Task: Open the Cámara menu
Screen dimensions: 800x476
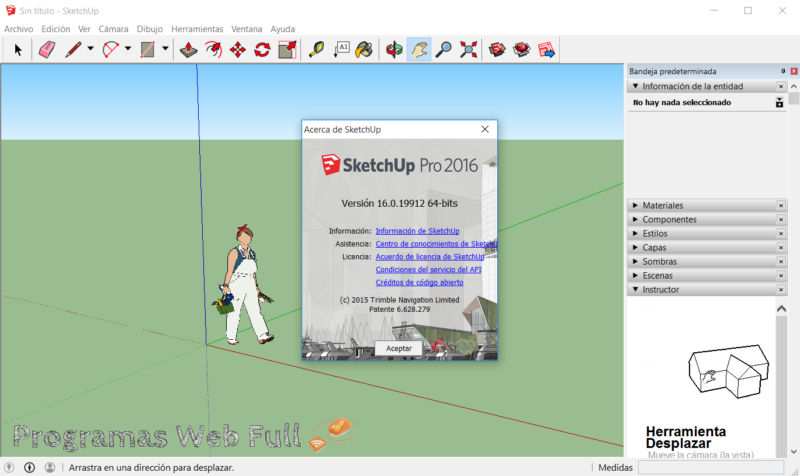Action: (x=113, y=29)
